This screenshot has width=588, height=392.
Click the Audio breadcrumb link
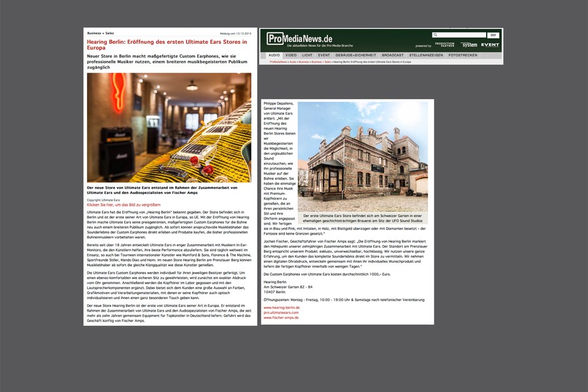point(293,62)
